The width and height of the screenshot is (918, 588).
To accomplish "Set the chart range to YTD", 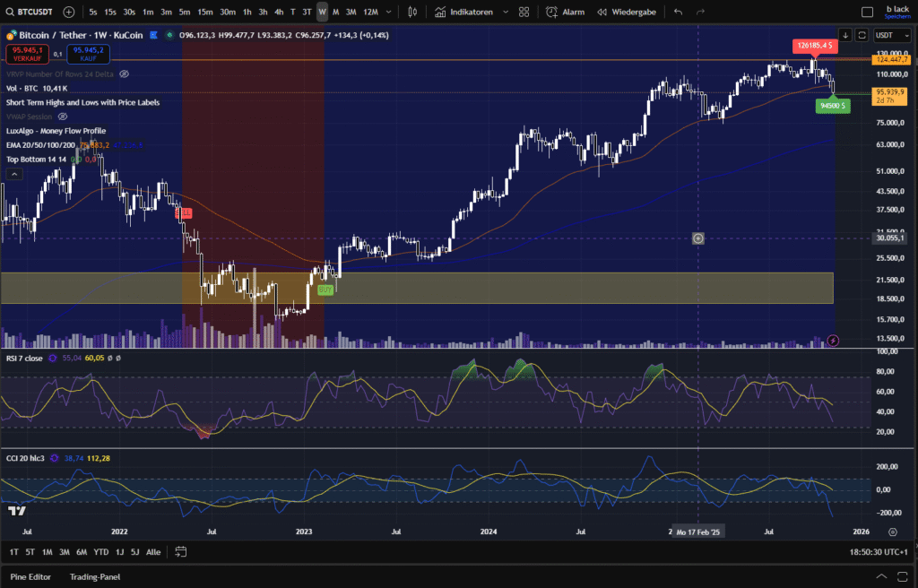I will pos(100,552).
